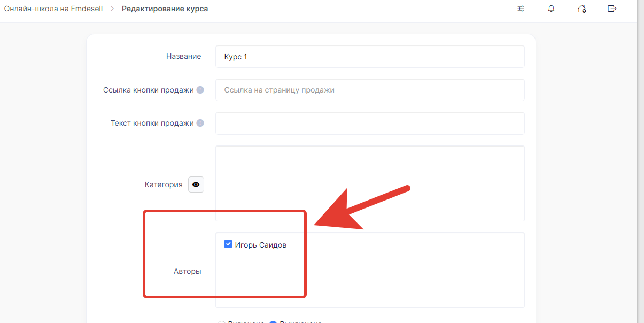Image resolution: width=644 pixels, height=323 pixels.
Task: Click the Категория field label
Action: pyautogui.click(x=164, y=184)
